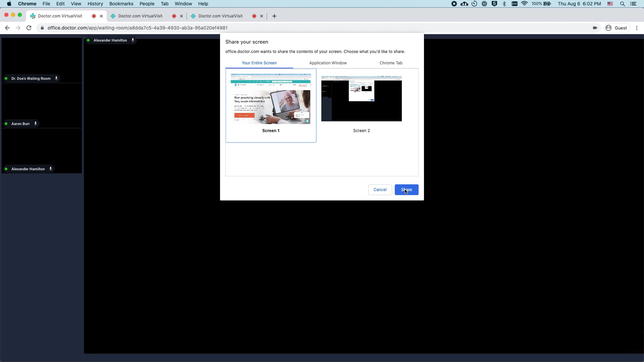Viewport: 644px width, 362px height.
Task: Click camera indicator icon in address bar
Action: pos(595,28)
